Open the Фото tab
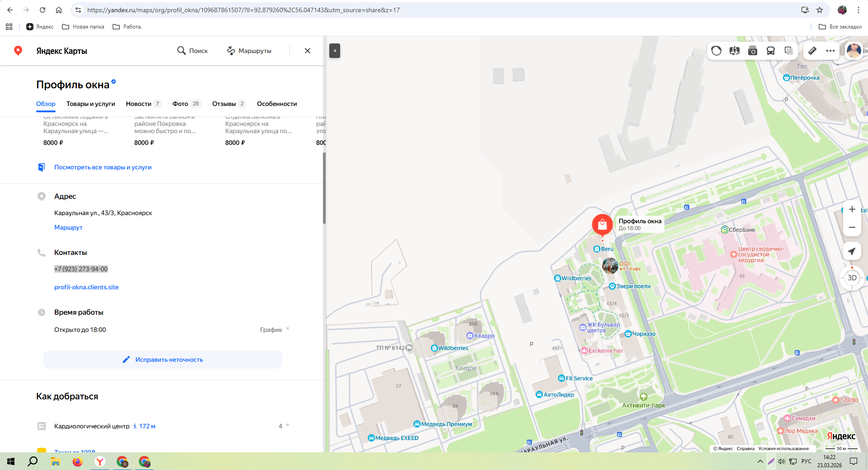 [x=186, y=104]
